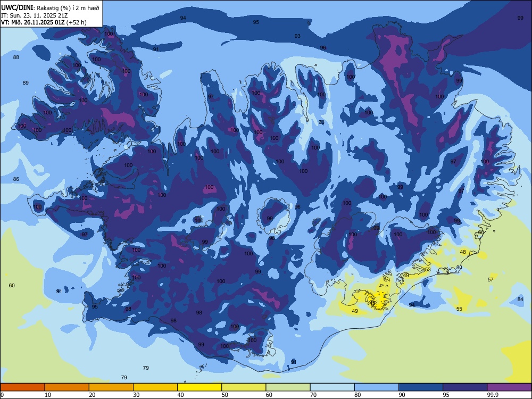
Task: Click the purple above-99.9 legend swatch
Action: 509,387
